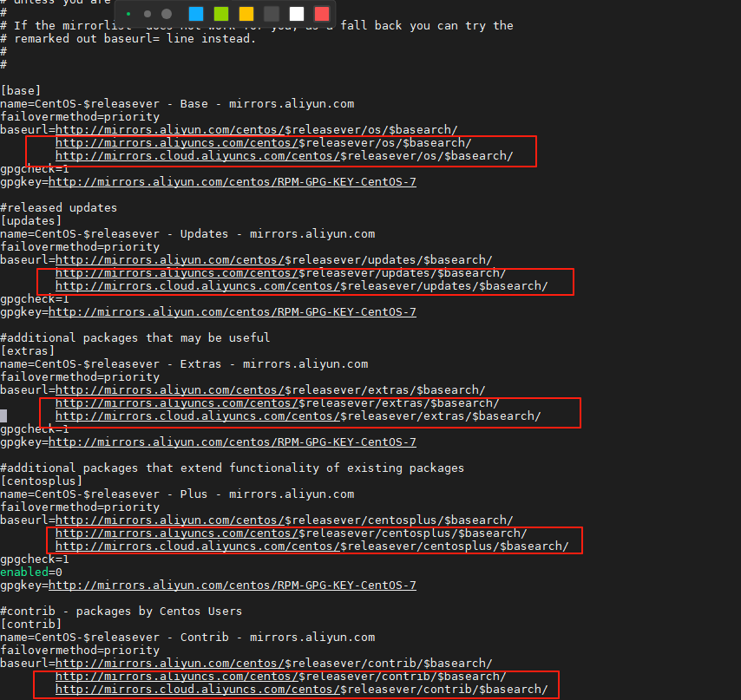
Task: Open the gpgkey link in the updates section
Action: (x=233, y=311)
